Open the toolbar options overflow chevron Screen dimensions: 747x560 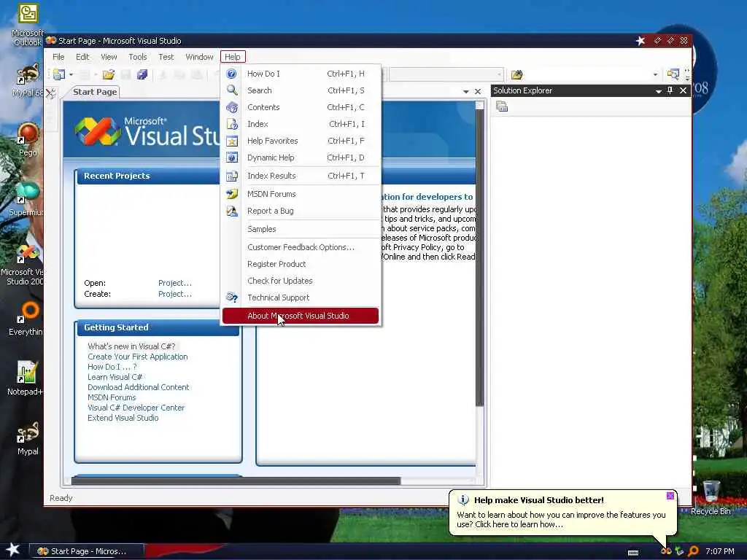[x=687, y=75]
